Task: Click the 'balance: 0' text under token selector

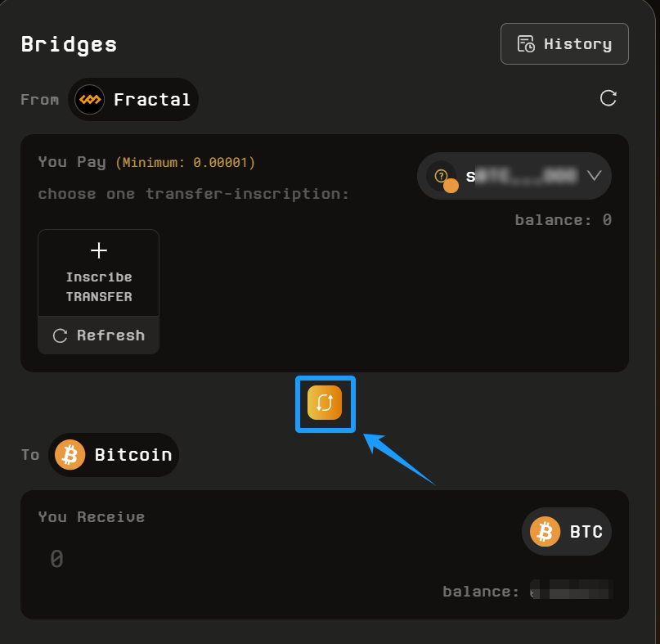Action: point(563,220)
